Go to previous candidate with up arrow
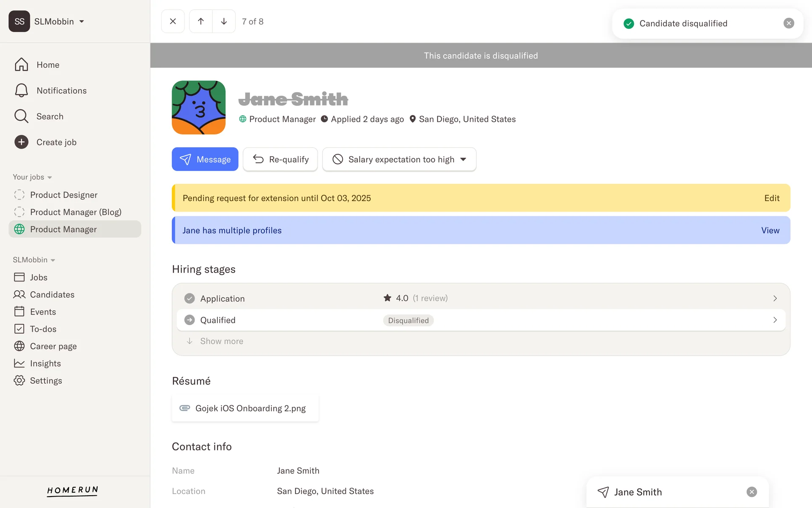Viewport: 812px width, 508px height. [201, 21]
